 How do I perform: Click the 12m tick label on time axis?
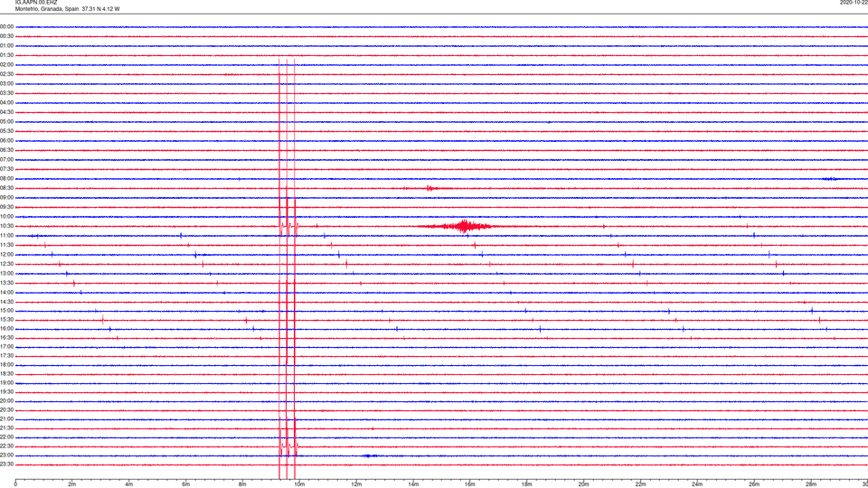pos(356,484)
